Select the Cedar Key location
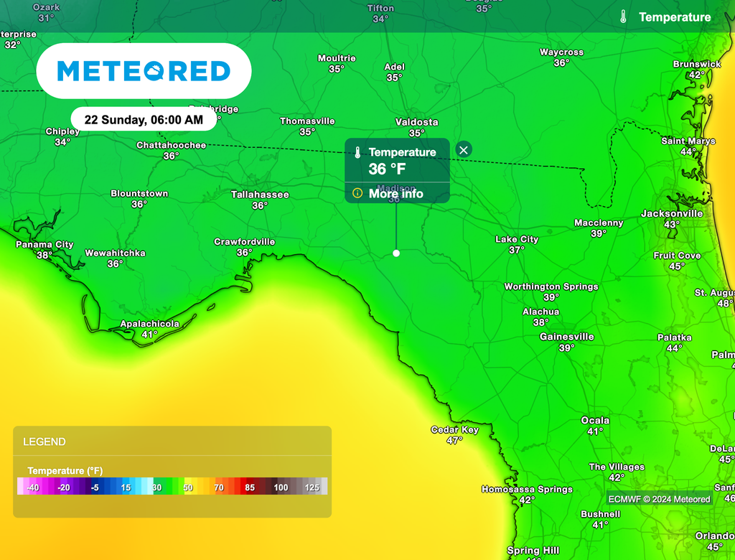 454,430
